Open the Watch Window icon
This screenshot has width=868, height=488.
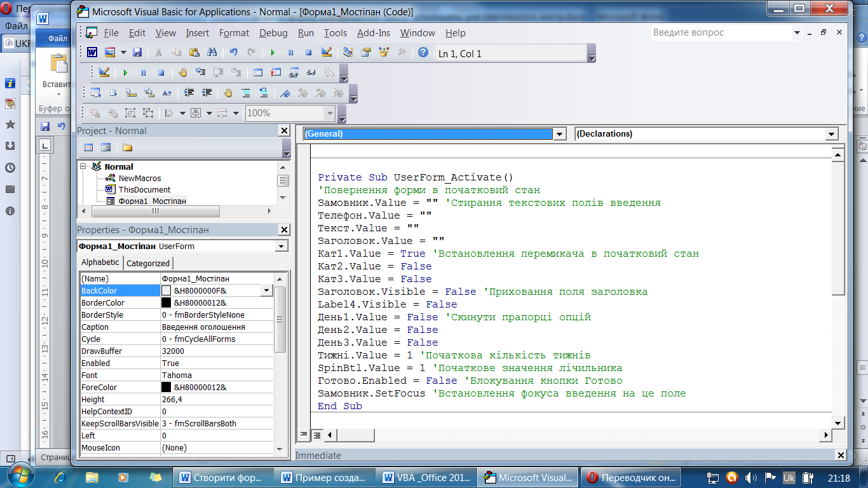(294, 72)
